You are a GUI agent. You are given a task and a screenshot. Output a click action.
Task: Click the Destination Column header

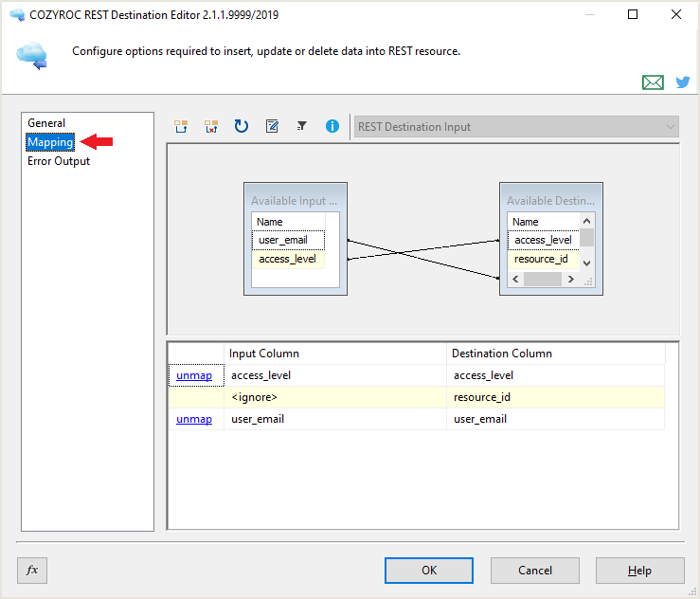(x=556, y=354)
